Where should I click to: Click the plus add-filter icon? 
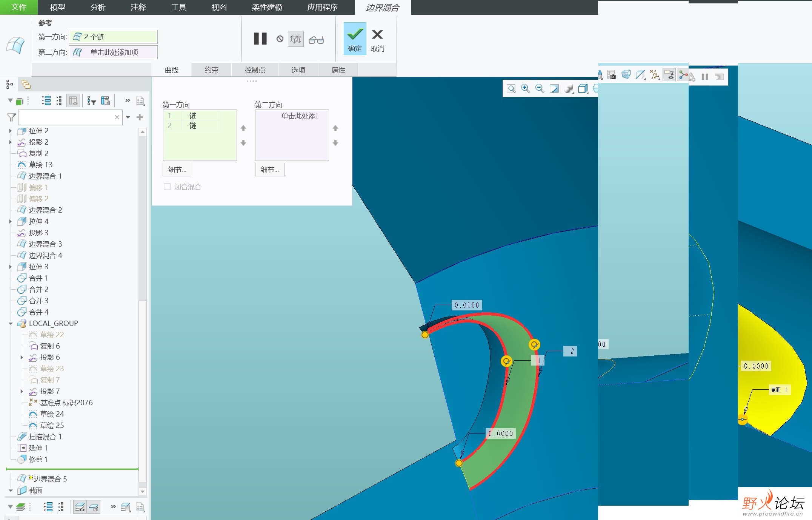pos(140,117)
